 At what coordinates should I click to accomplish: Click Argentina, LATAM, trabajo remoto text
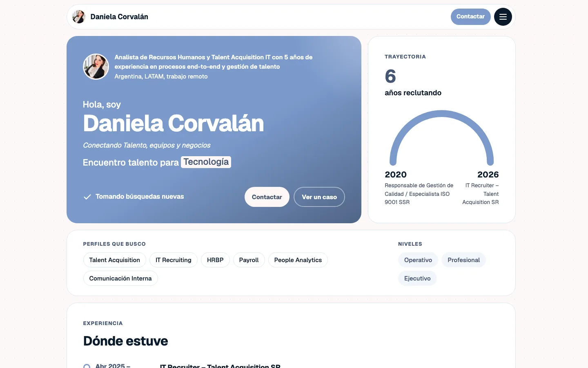[x=161, y=76]
